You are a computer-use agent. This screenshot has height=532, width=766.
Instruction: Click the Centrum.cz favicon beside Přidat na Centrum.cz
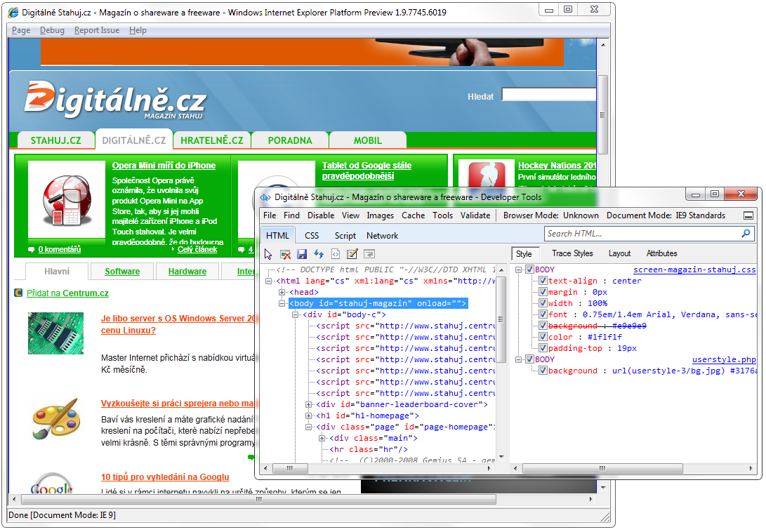click(18, 293)
